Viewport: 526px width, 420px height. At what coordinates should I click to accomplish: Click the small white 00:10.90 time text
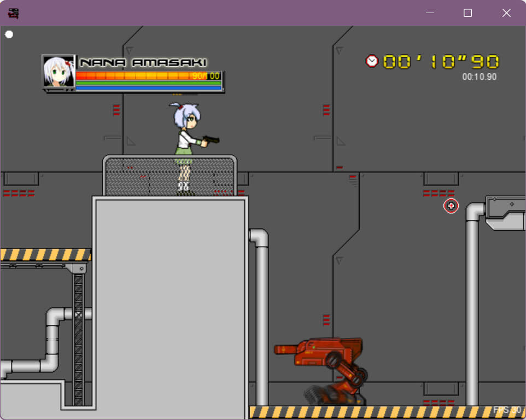(479, 77)
